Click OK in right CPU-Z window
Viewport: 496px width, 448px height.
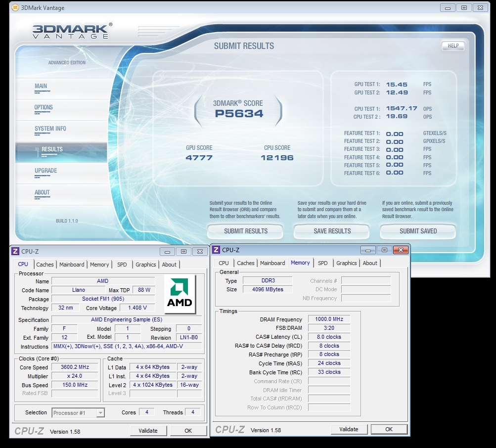click(389, 429)
